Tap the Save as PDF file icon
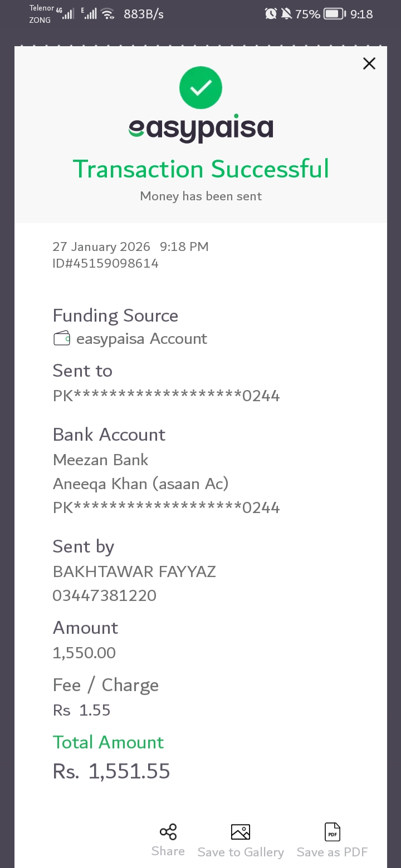This screenshot has height=868, width=401. 332,832
